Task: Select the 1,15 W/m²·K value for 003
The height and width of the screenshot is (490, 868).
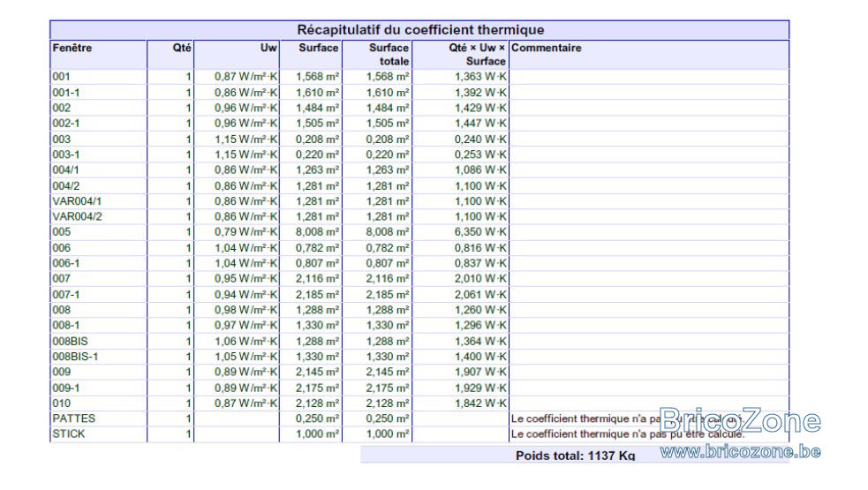Action: (x=245, y=139)
